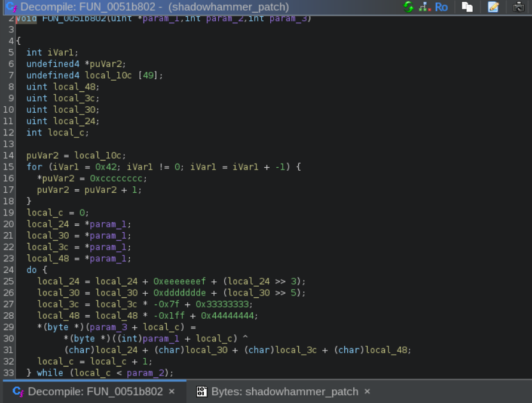Switch to the Decompile: FUN_0051b802 tab
The image size is (532, 403).
(x=95, y=392)
